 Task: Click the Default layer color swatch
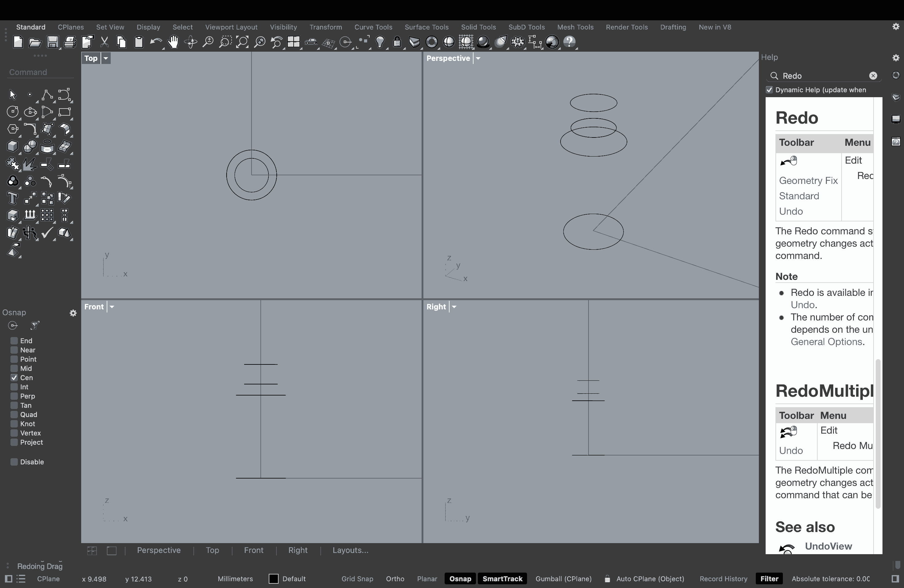pos(273,579)
